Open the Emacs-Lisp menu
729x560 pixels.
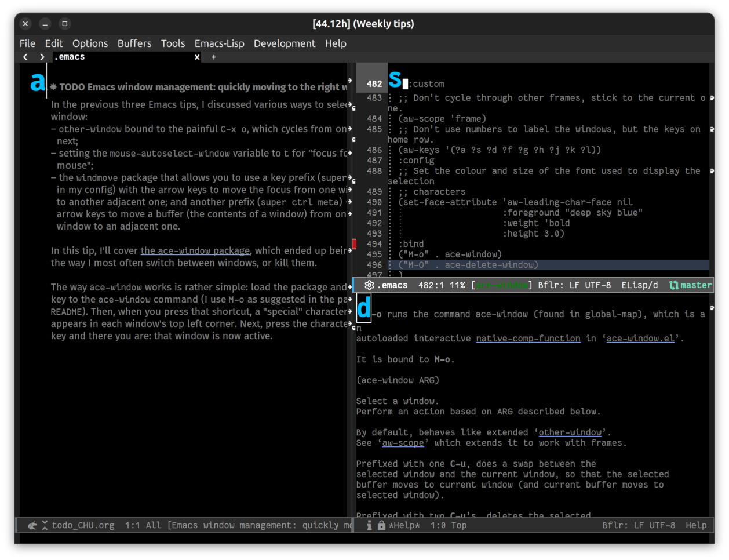tap(219, 43)
